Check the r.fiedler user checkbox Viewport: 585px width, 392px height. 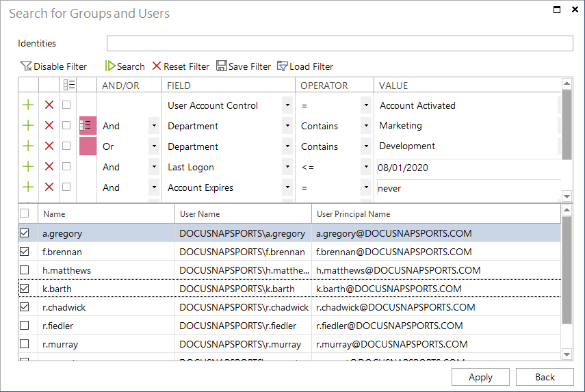click(x=24, y=326)
